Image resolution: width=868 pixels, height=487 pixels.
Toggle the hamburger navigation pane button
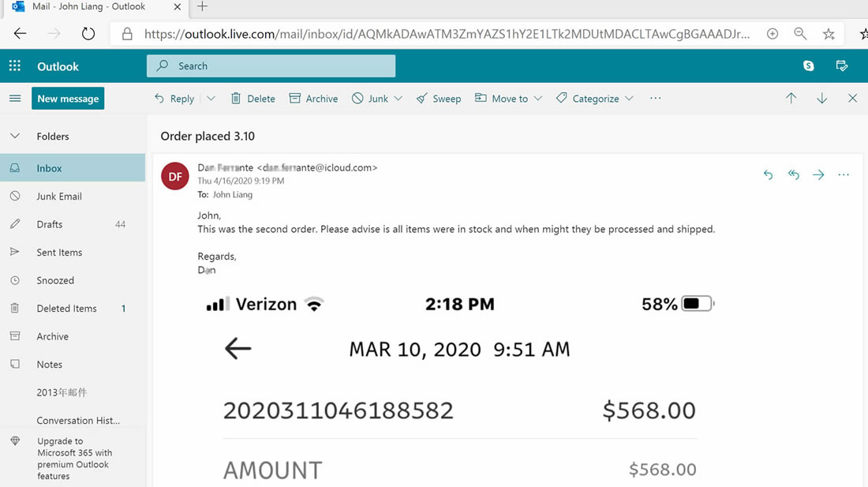(15, 99)
